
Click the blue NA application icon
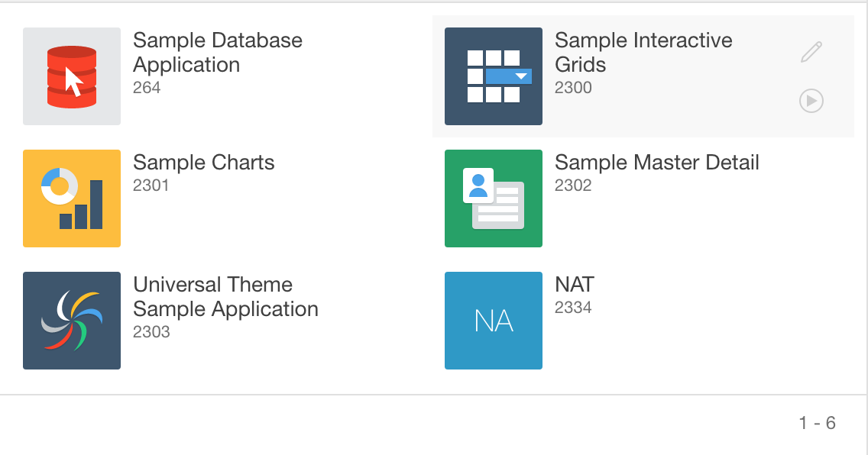494,321
